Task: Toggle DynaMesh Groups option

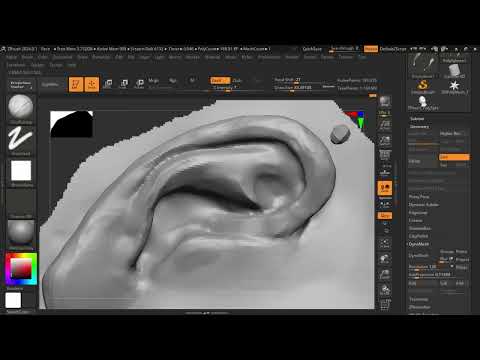Action: pos(447,252)
